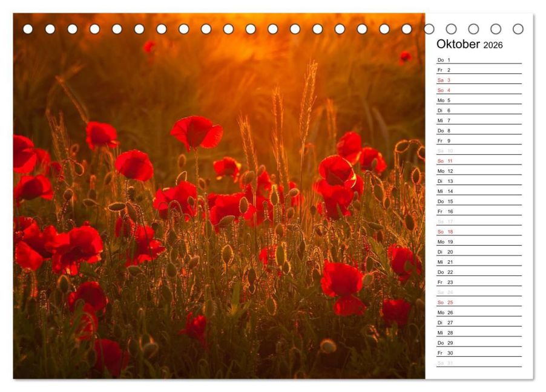
Task: Select the Mo 19 date row
Action: pyautogui.click(x=479, y=241)
